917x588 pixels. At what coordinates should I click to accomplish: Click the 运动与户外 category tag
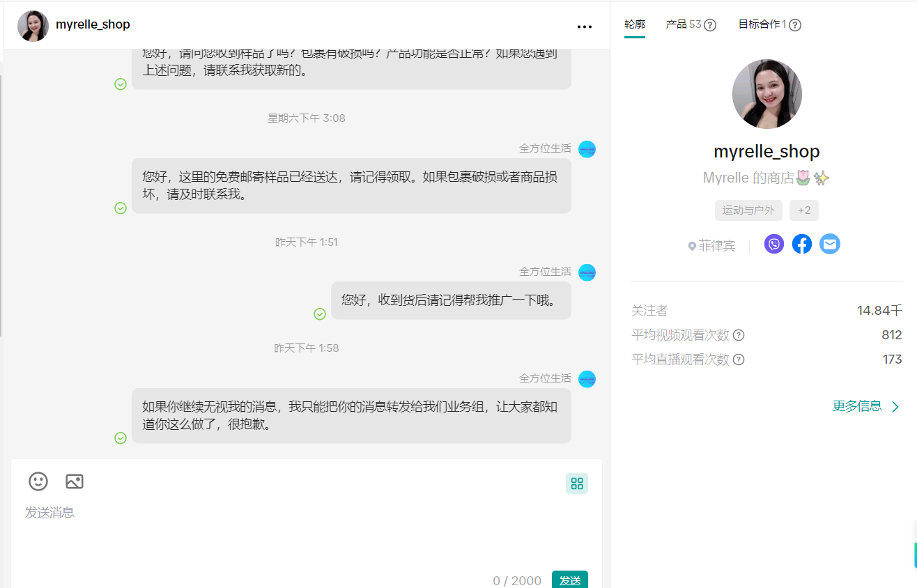748,210
